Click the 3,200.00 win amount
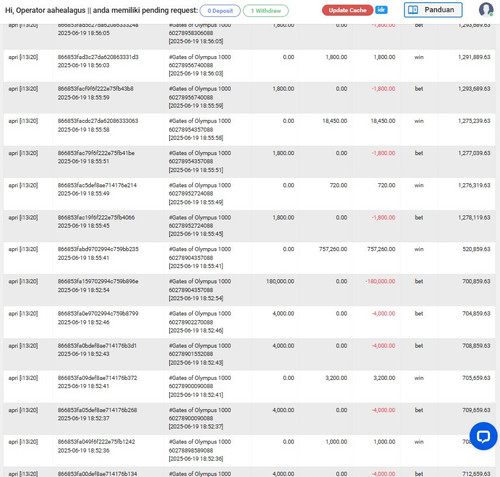500x477 pixels. (x=336, y=378)
